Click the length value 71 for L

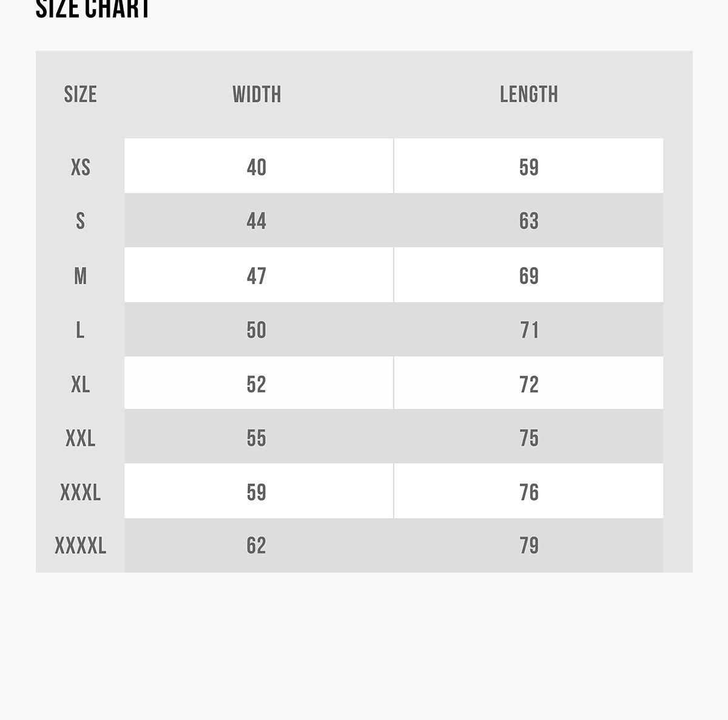pos(528,330)
